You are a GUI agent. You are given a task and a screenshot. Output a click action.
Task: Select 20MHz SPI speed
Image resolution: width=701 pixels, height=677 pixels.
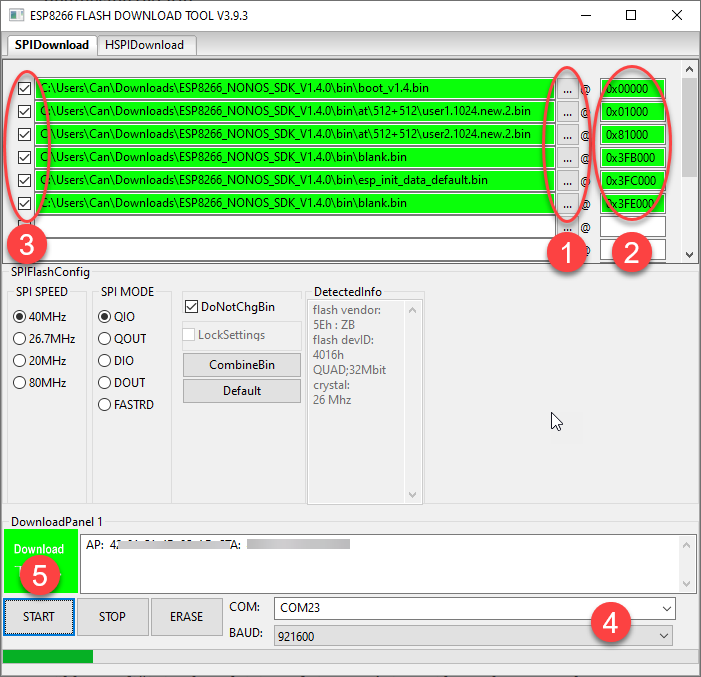tap(40, 360)
